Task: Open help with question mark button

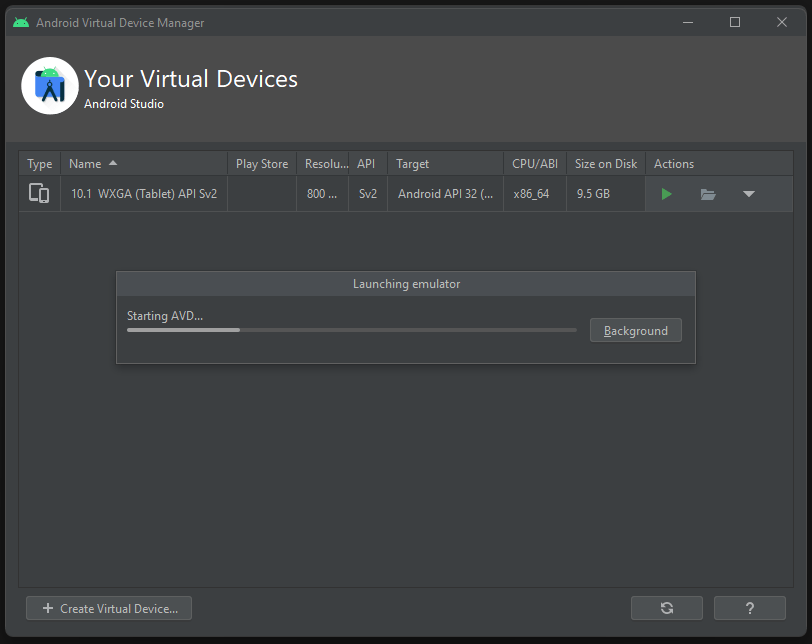Action: [x=750, y=608]
